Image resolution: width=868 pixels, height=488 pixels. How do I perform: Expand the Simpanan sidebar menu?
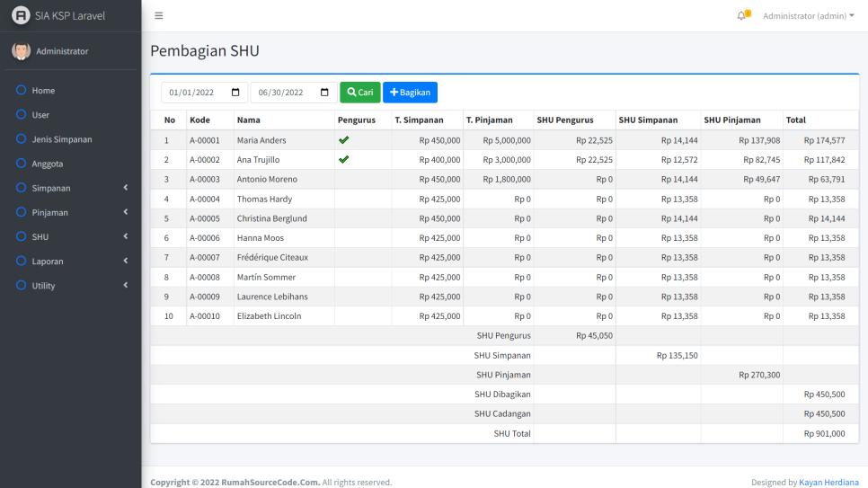[x=70, y=188]
